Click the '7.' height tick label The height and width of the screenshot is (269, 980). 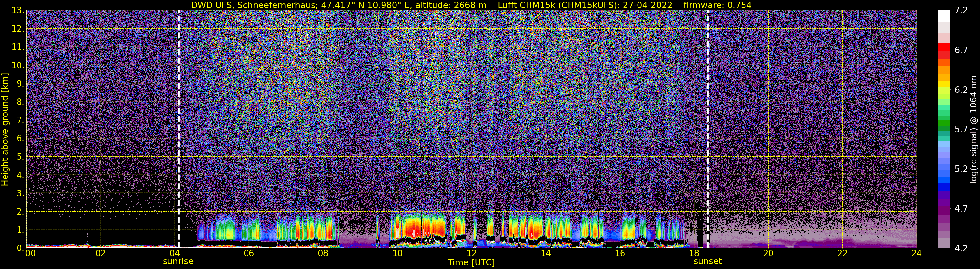click(20, 120)
